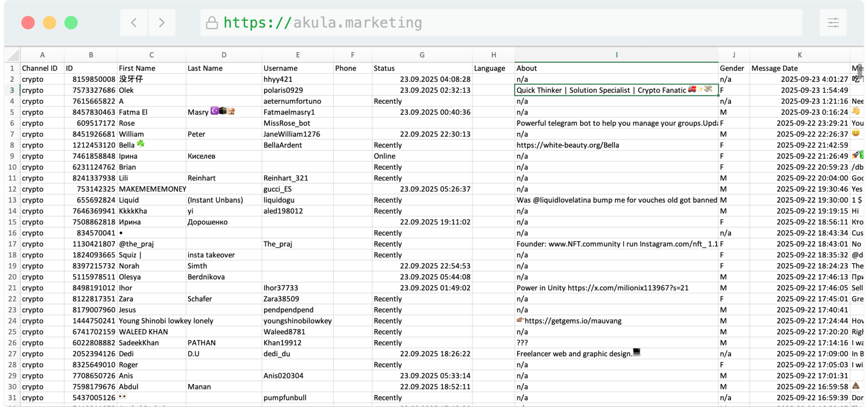
Task: Click username 'Zara38509'
Action: (x=297, y=299)
